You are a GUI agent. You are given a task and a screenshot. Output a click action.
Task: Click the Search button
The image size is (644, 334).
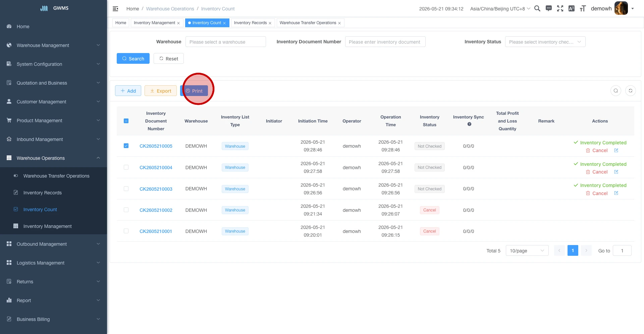pos(133,58)
